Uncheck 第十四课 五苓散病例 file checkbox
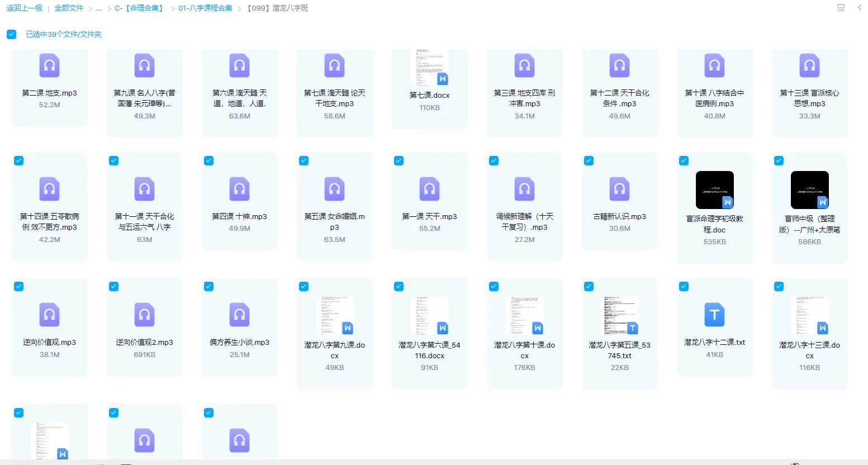Image resolution: width=868 pixels, height=465 pixels. click(18, 160)
